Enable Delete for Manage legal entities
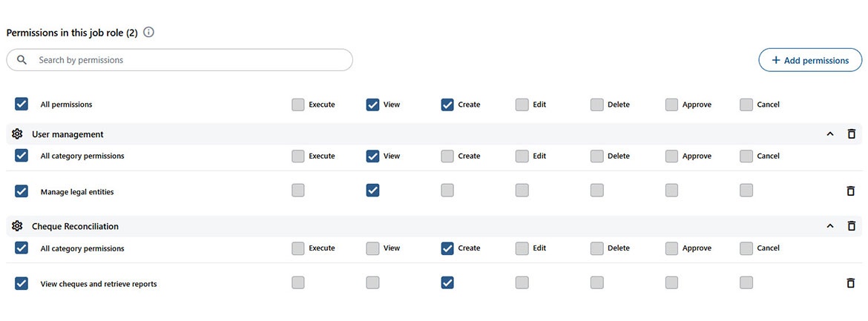Screen dimensions: 868x321 (596, 191)
